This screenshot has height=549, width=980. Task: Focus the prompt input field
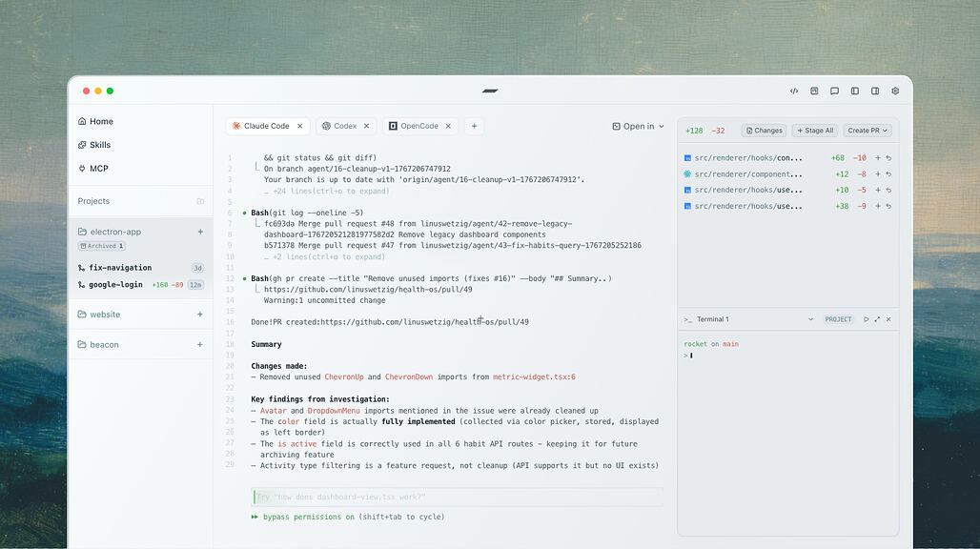pos(458,497)
